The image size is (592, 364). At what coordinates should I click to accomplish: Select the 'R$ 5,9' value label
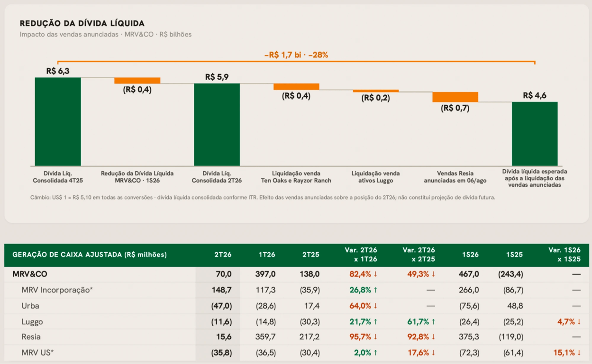tap(217, 77)
